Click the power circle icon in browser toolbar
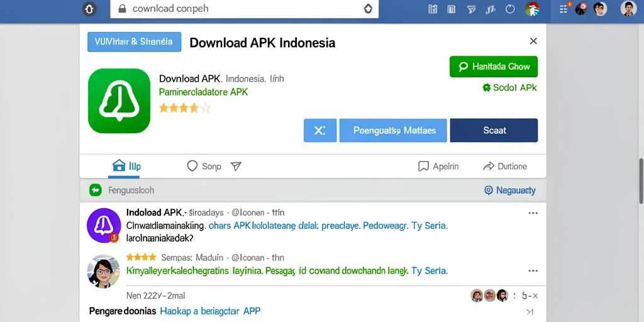Screen dimensions: 644x322 [x=510, y=9]
